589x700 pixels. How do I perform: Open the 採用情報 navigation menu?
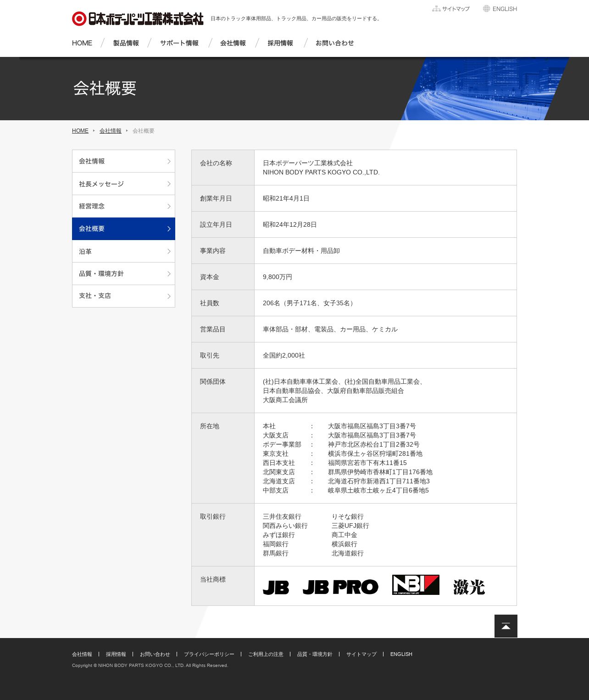coord(280,43)
